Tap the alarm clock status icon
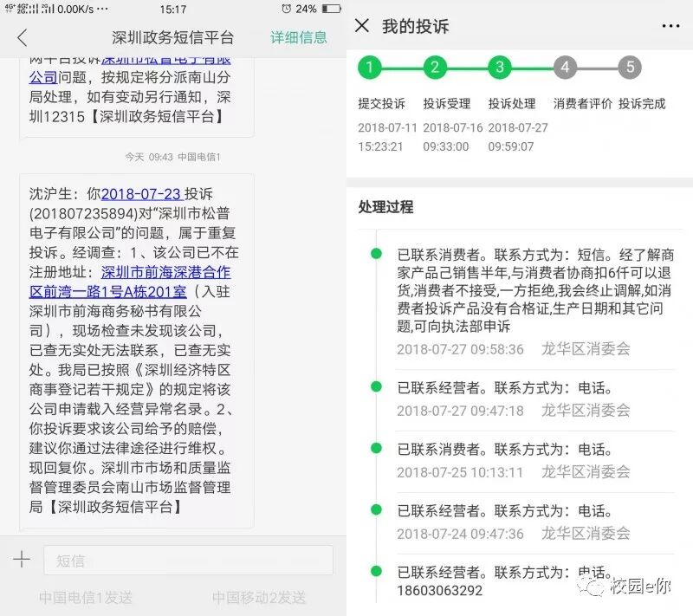Screen dimensions: 693x616 pyautogui.click(x=287, y=9)
